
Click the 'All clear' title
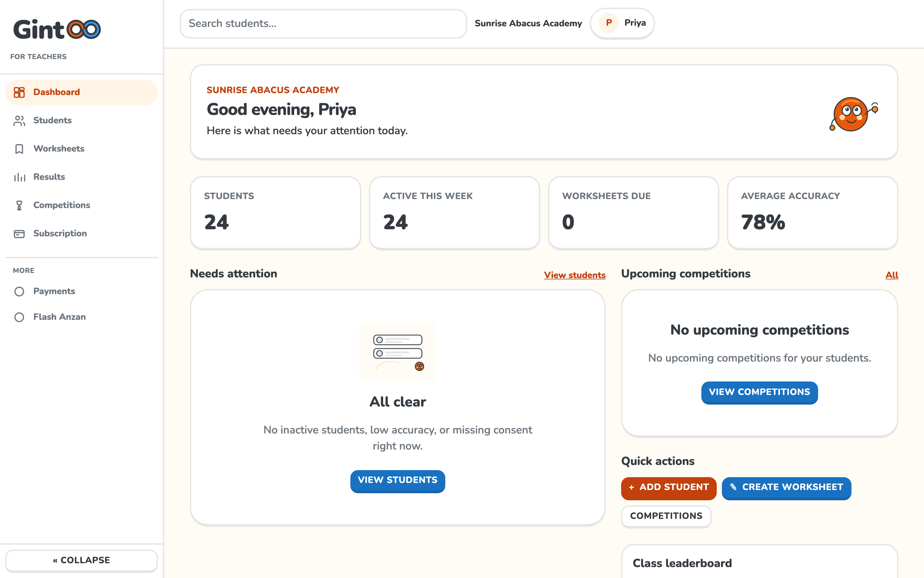[x=398, y=402]
